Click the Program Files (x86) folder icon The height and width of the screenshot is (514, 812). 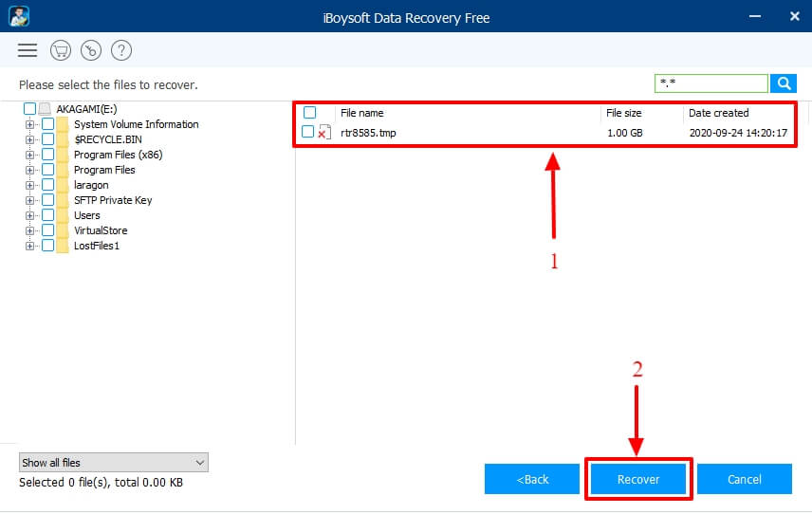(63, 155)
